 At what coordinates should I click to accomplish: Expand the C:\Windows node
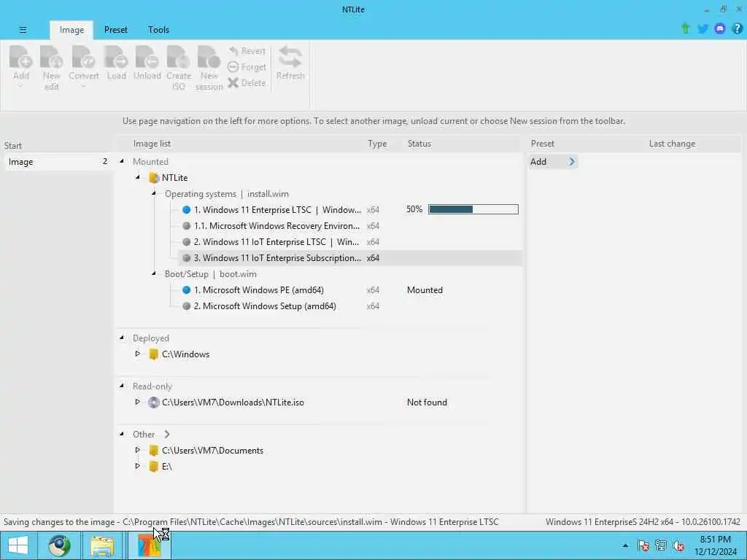pyautogui.click(x=138, y=354)
